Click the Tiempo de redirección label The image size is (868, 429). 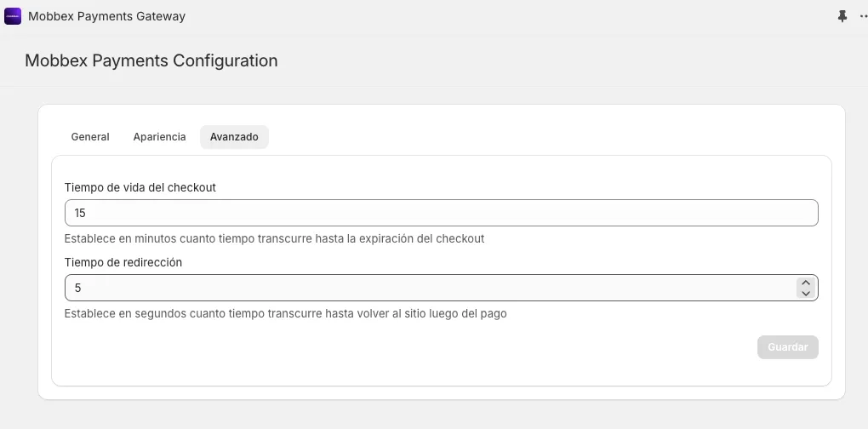123,263
